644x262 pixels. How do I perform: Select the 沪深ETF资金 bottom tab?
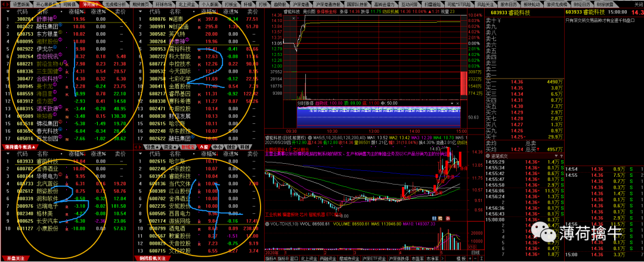tap(374, 258)
